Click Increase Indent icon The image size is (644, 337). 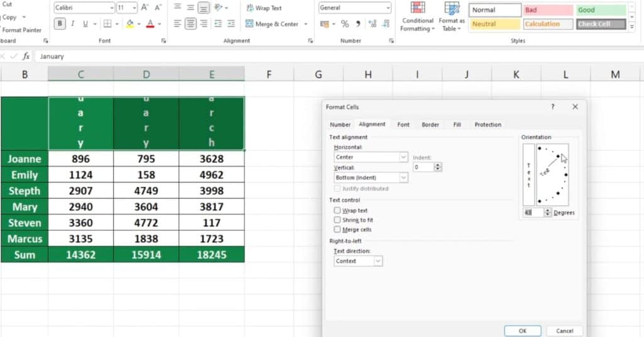(x=231, y=24)
